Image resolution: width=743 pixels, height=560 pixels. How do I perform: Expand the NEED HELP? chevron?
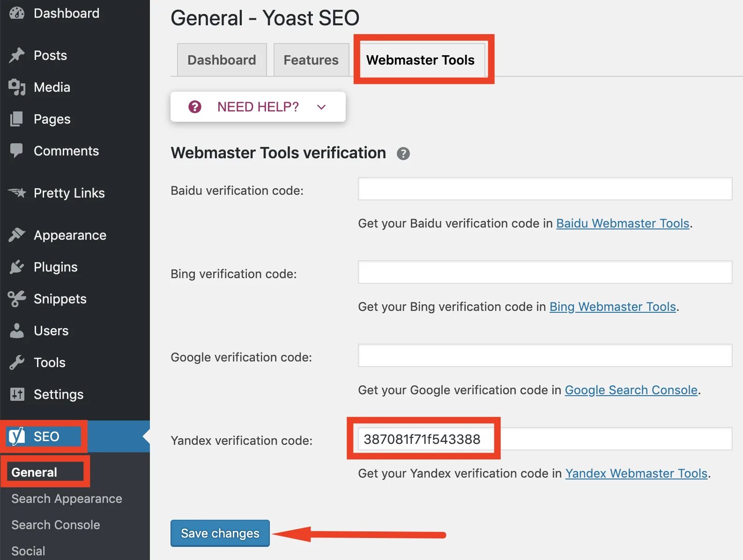point(321,107)
